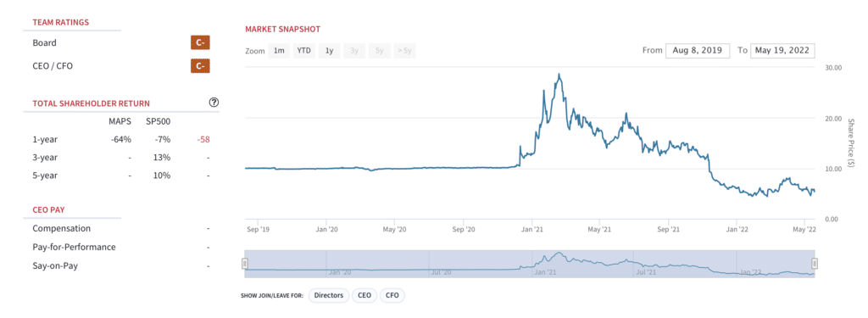The width and height of the screenshot is (868, 318).
Task: Click the Pay-for-Performance row label
Action: tap(75, 247)
